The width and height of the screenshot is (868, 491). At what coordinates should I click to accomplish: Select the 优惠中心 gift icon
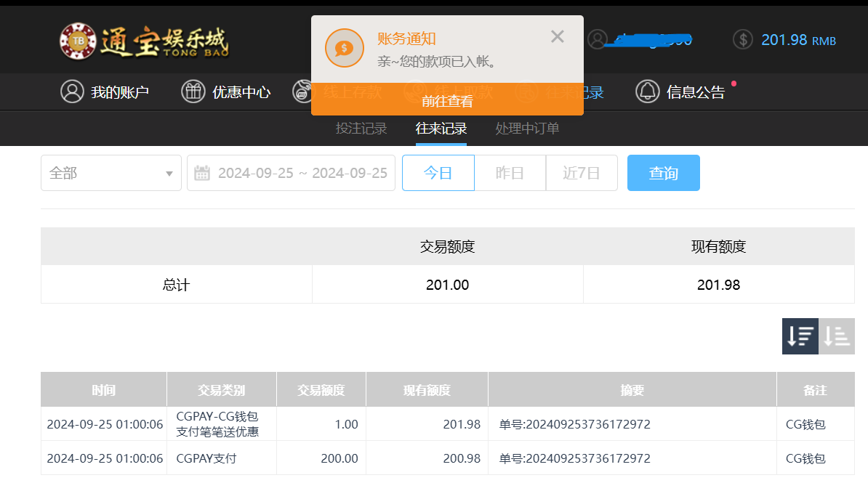coord(191,92)
